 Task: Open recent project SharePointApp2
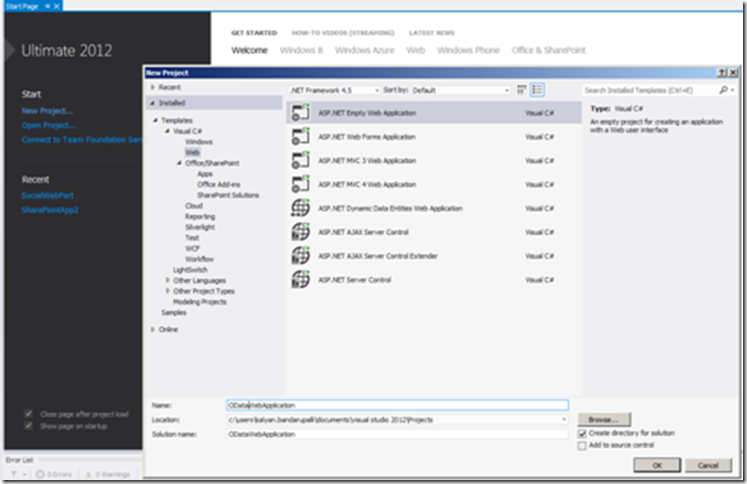[x=50, y=210]
